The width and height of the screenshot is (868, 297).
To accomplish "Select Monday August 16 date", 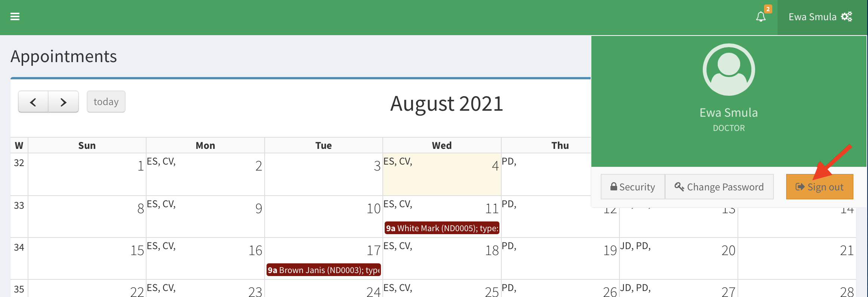I will tap(255, 250).
